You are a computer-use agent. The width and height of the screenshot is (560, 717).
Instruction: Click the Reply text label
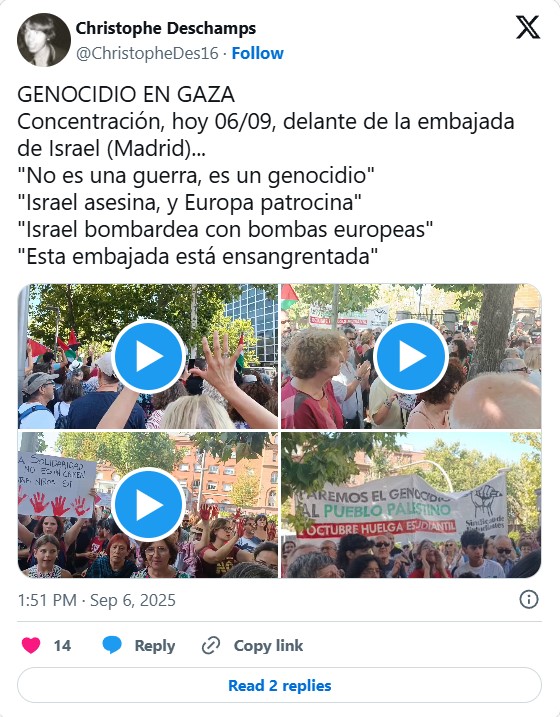pos(155,646)
